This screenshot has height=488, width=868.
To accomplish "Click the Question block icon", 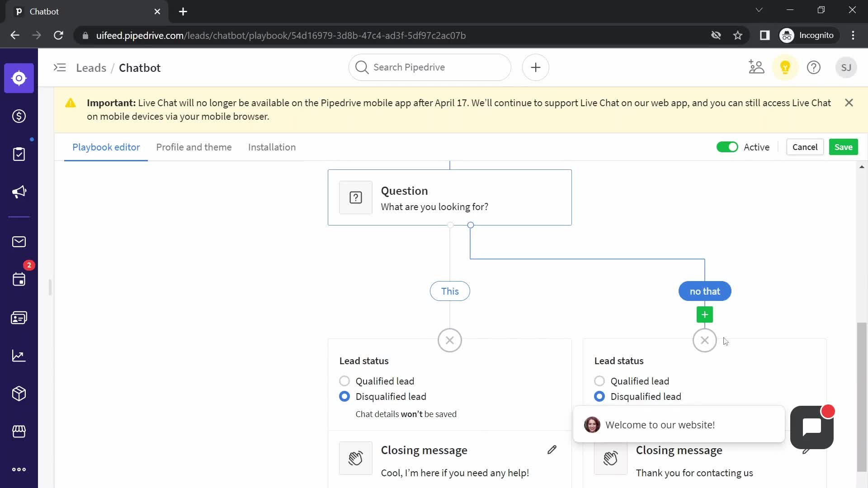I will tap(356, 198).
